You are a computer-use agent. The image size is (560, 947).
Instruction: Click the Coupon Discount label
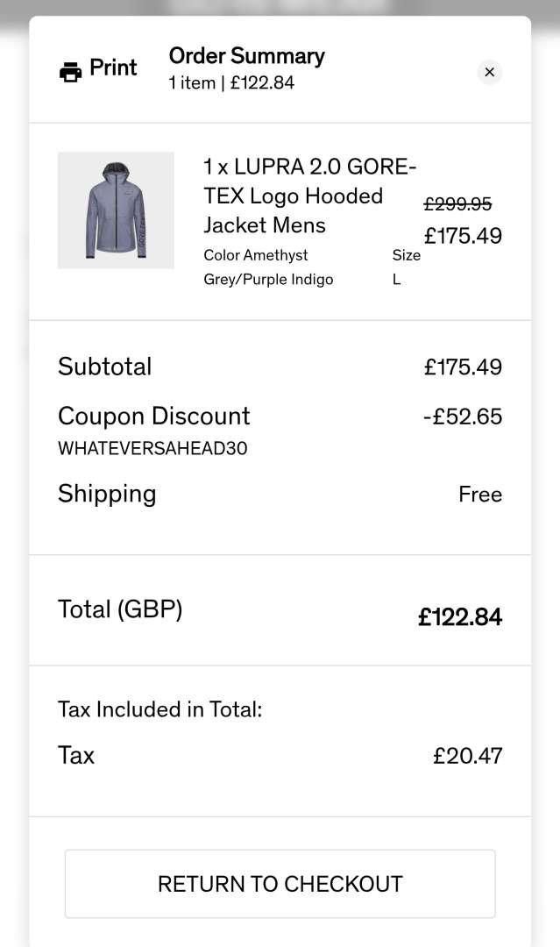point(153,416)
